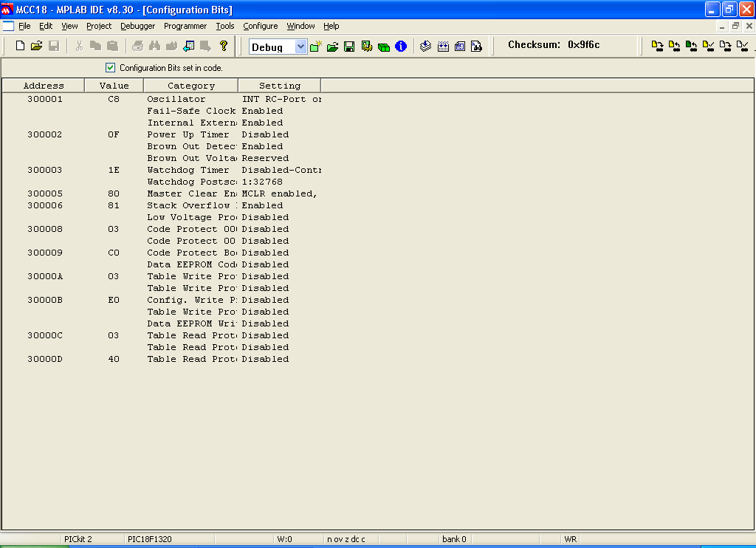Click the Cut scissors icon
Viewport: 756px width, 548px height.
79,46
